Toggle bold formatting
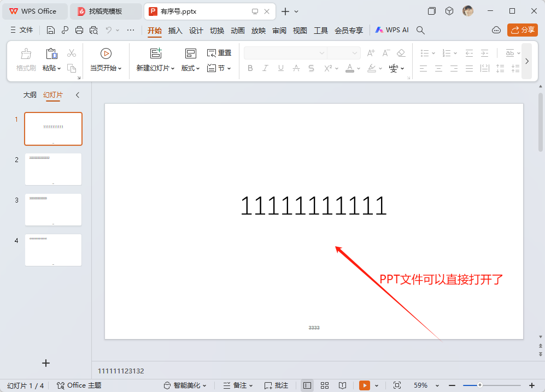The height and width of the screenshot is (392, 545). [x=250, y=68]
